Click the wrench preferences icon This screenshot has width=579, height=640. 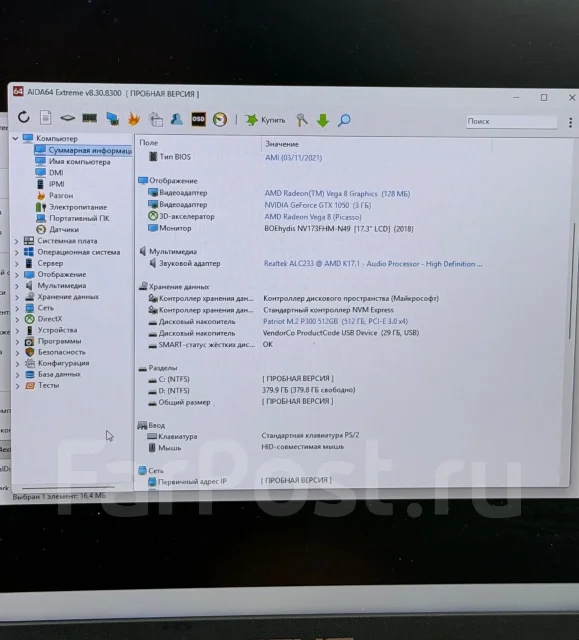tap(302, 120)
